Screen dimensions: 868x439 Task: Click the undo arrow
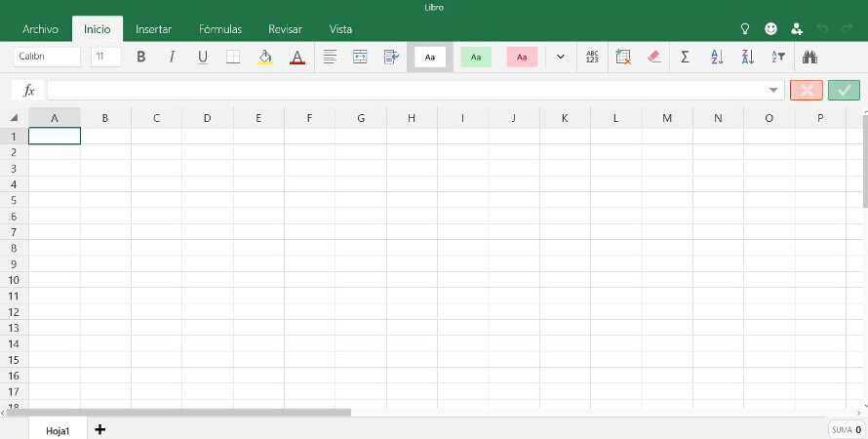pos(822,29)
